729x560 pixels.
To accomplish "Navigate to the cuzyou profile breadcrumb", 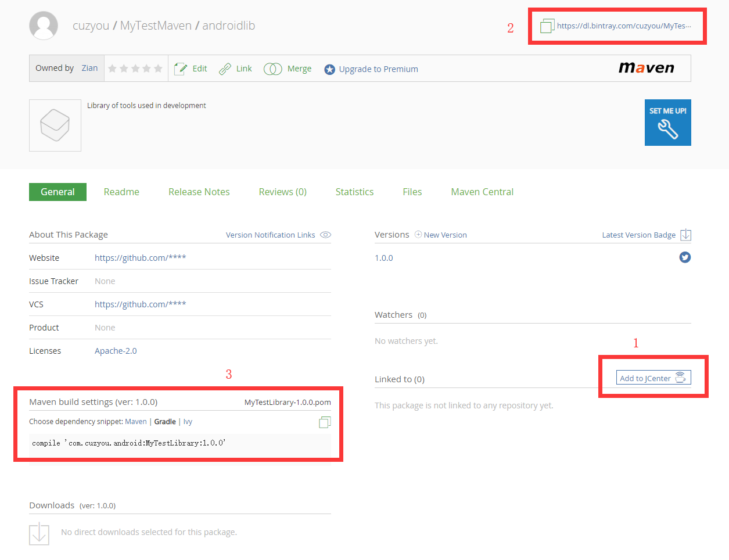I will coord(91,26).
